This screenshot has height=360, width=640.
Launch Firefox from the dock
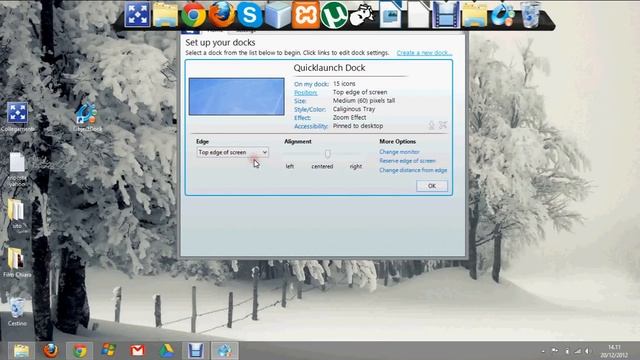coord(222,15)
